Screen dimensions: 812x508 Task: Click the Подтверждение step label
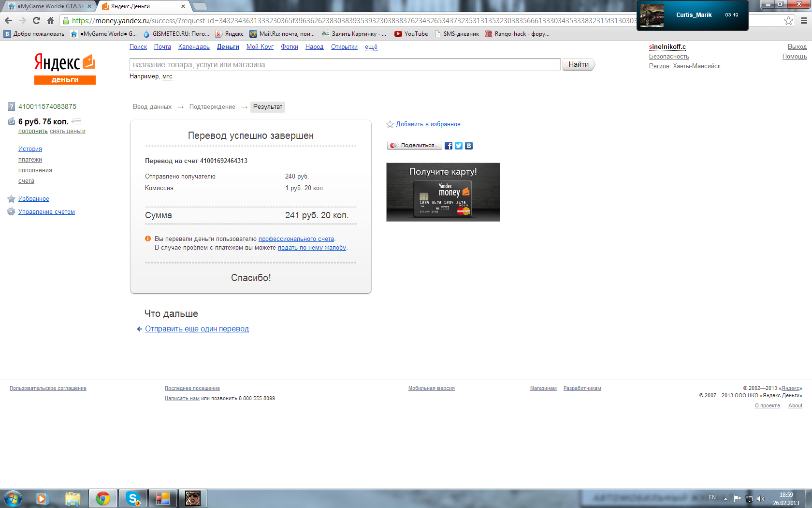pos(212,107)
